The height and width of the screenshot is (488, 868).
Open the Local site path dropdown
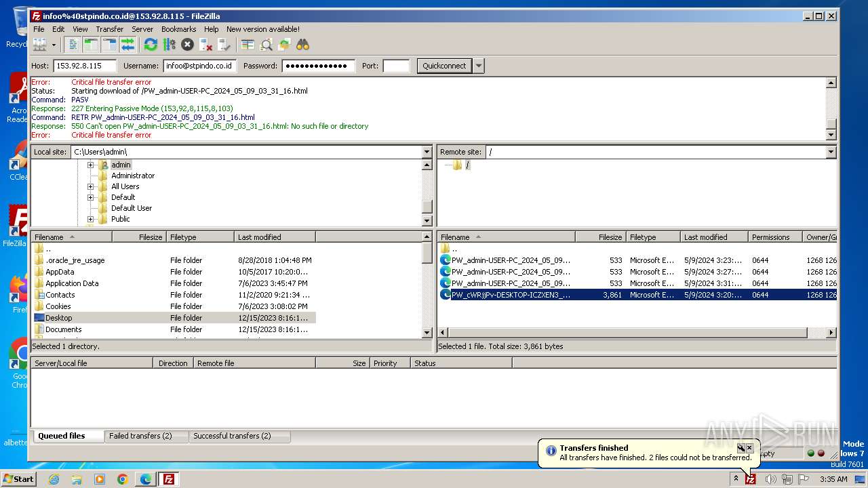pyautogui.click(x=427, y=152)
